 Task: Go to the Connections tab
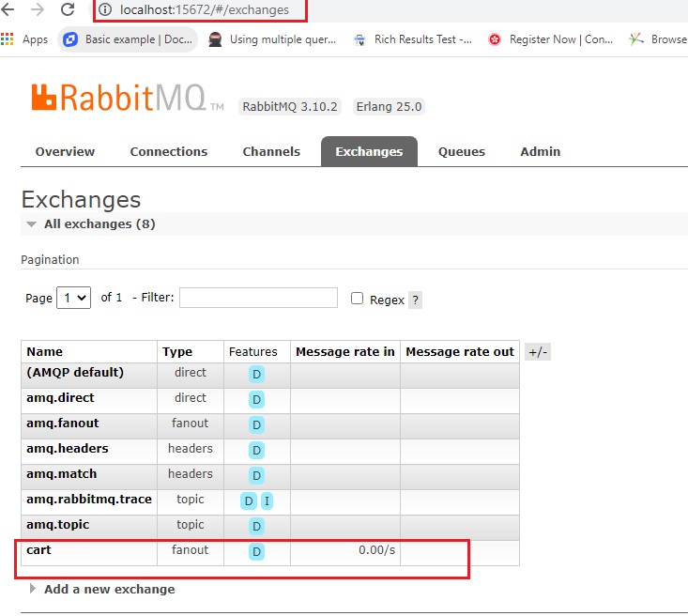tap(169, 151)
